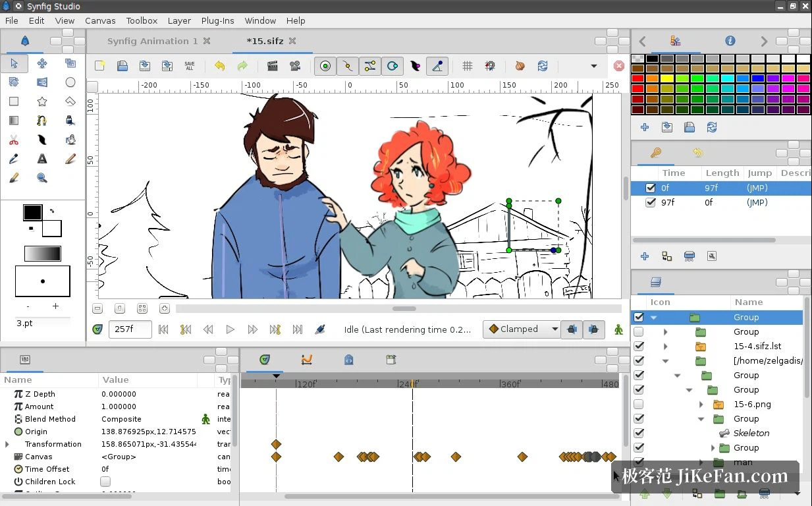Toggle animation mode icon
The width and height of the screenshot is (812, 506).
pyautogui.click(x=618, y=329)
